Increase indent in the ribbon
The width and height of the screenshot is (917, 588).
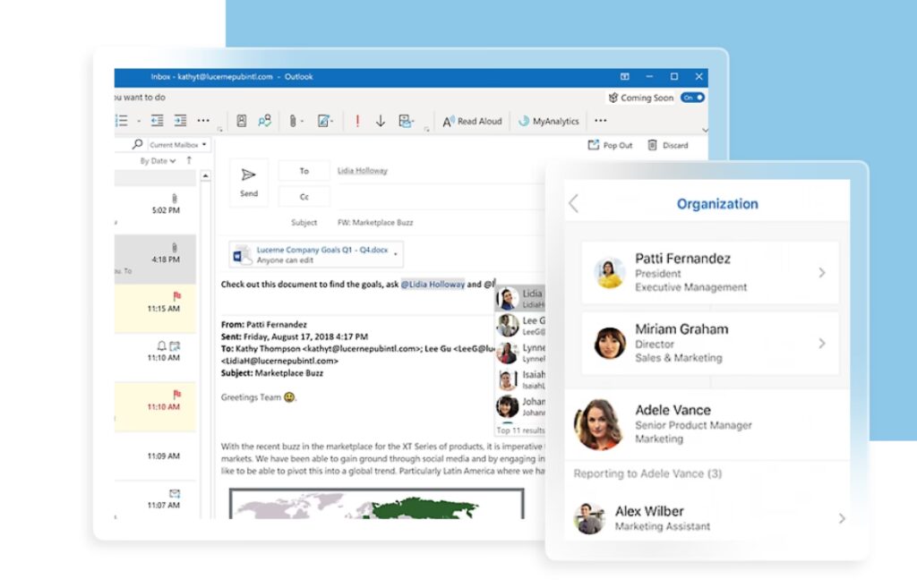click(x=180, y=122)
